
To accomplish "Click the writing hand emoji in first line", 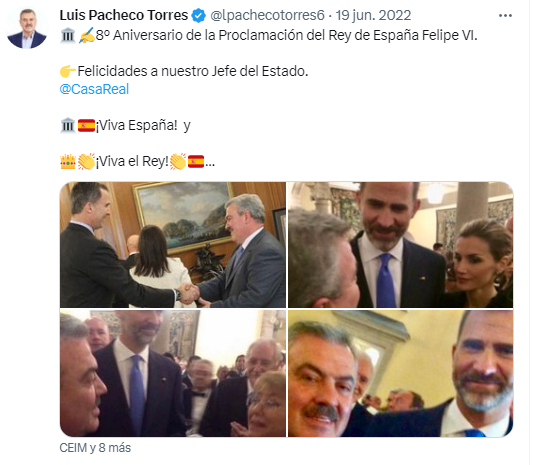I will (87, 36).
